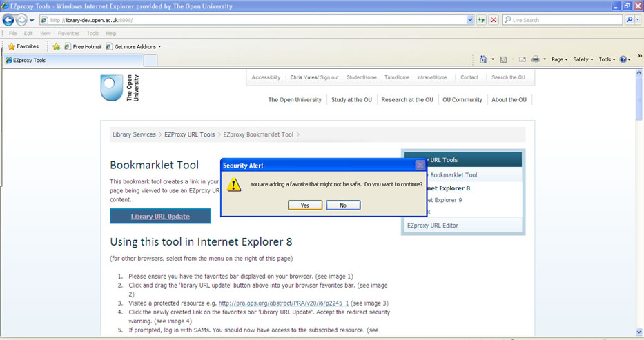Open the Help menu
644x340 pixels.
point(111,33)
